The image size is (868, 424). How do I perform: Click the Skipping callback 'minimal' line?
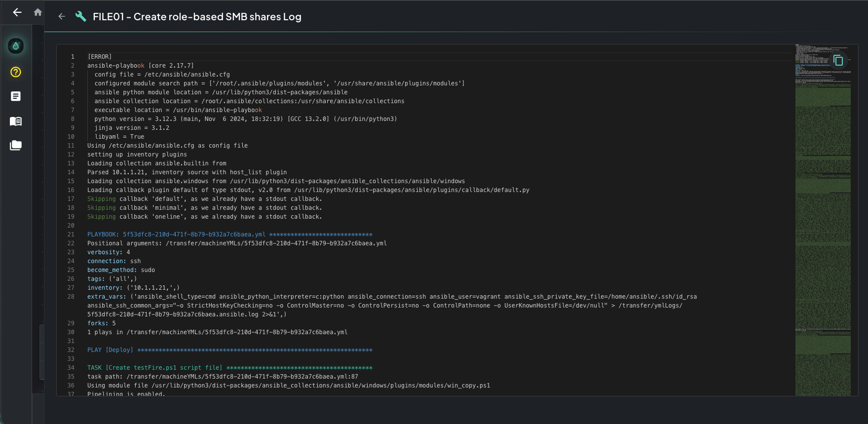205,208
